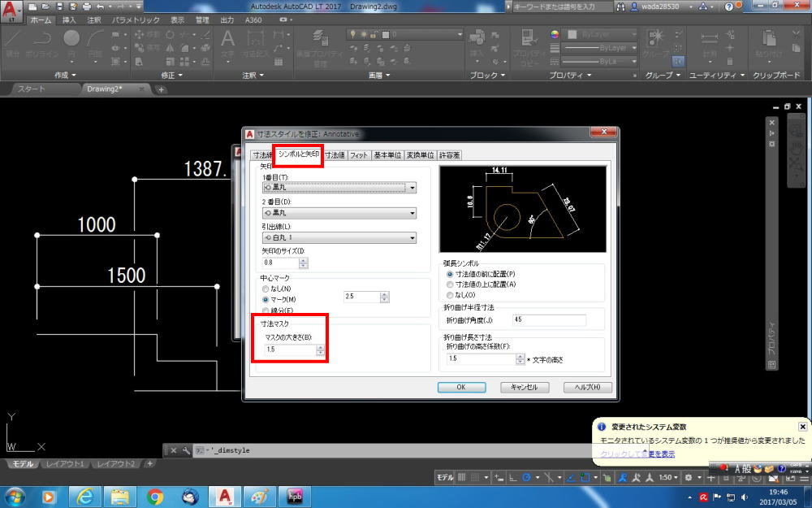Click the workspace gear icon in status bar

(689, 477)
